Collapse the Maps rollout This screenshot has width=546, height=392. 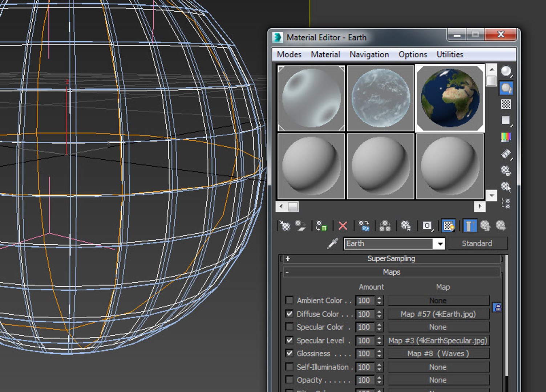(391, 272)
